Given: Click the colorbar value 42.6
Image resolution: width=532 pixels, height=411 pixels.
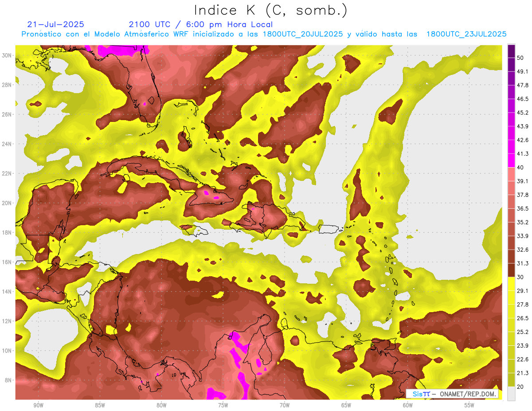Looking at the screenshot, I should tap(522, 140).
